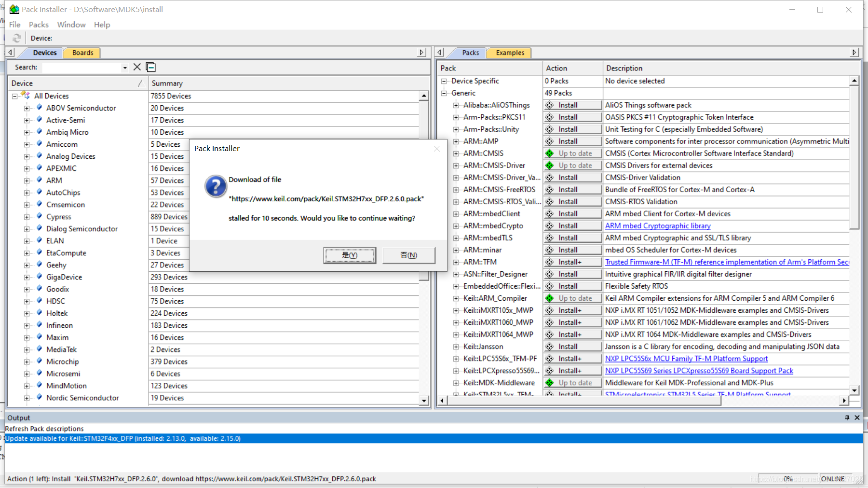This screenshot has width=868, height=488.
Task: Open the search history dropdown arrow
Action: tap(125, 68)
